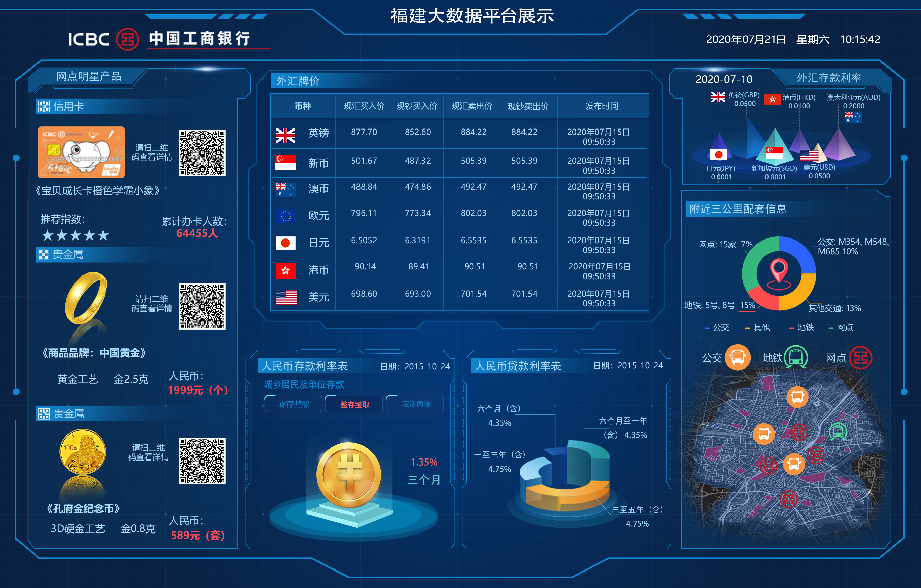Image resolution: width=921 pixels, height=588 pixels.
Task: Click the US flag icon beside 美元
Action: point(286,297)
